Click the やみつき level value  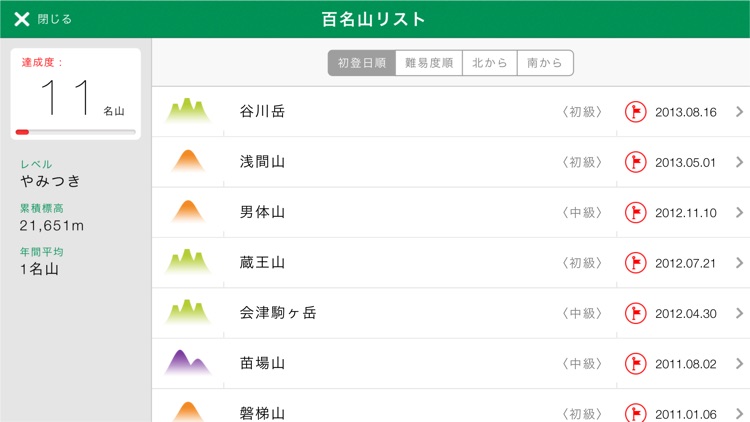50,181
